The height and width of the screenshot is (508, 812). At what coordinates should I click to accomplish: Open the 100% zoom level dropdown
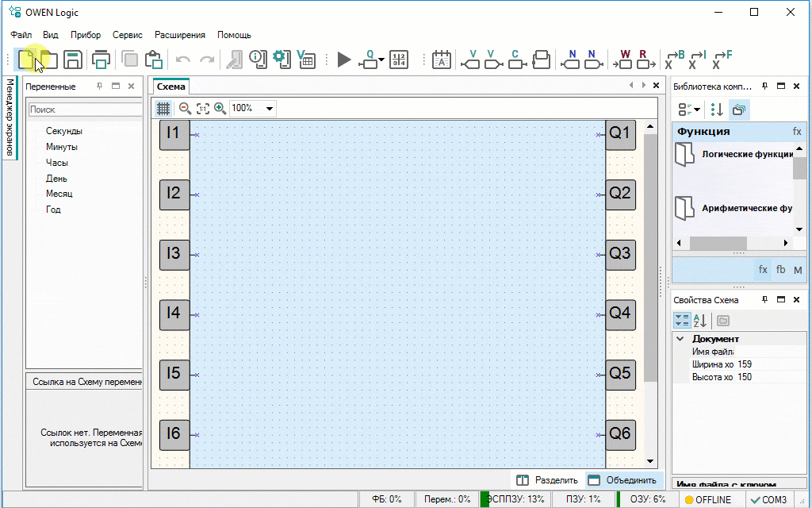tap(270, 108)
